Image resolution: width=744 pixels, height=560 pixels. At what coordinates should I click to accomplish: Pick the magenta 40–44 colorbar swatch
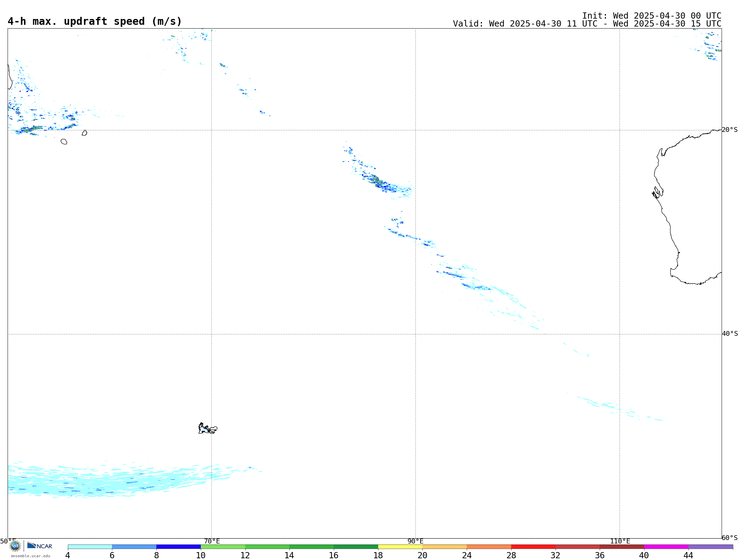[666, 547]
